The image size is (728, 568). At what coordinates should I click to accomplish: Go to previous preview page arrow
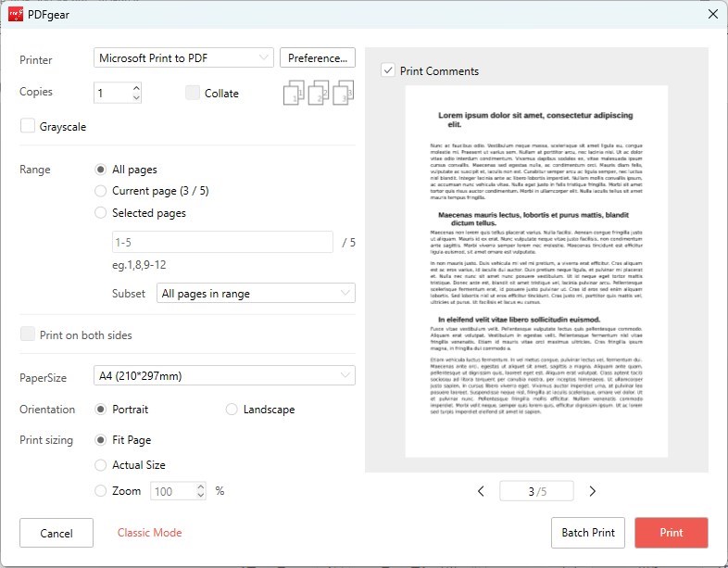[481, 491]
